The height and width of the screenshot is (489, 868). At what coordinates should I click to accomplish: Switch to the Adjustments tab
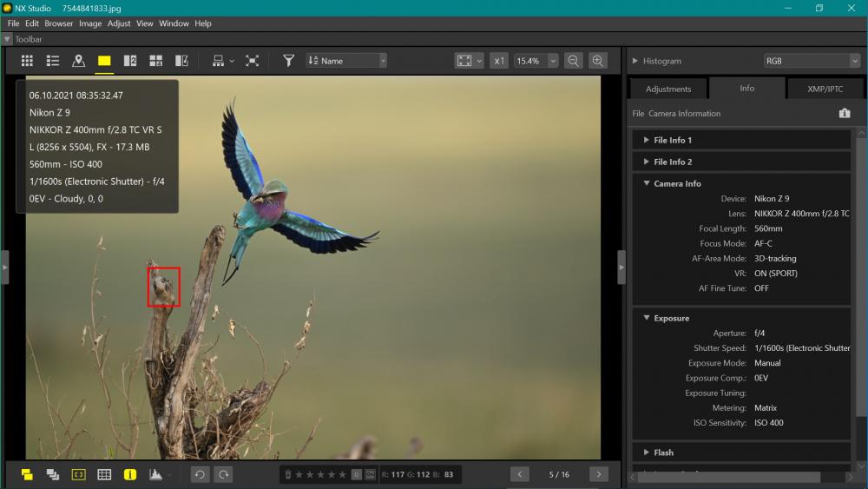668,89
